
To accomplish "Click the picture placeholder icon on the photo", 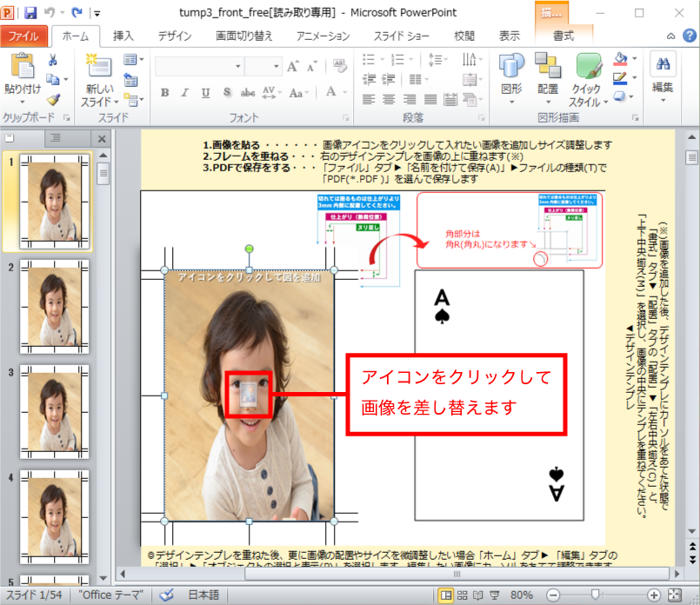I will 250,394.
